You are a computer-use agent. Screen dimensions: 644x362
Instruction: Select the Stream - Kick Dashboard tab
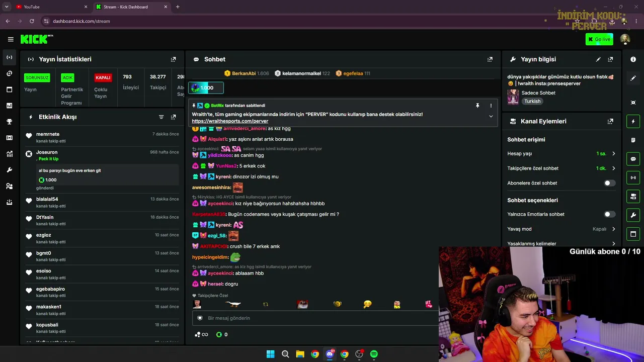pos(132,7)
